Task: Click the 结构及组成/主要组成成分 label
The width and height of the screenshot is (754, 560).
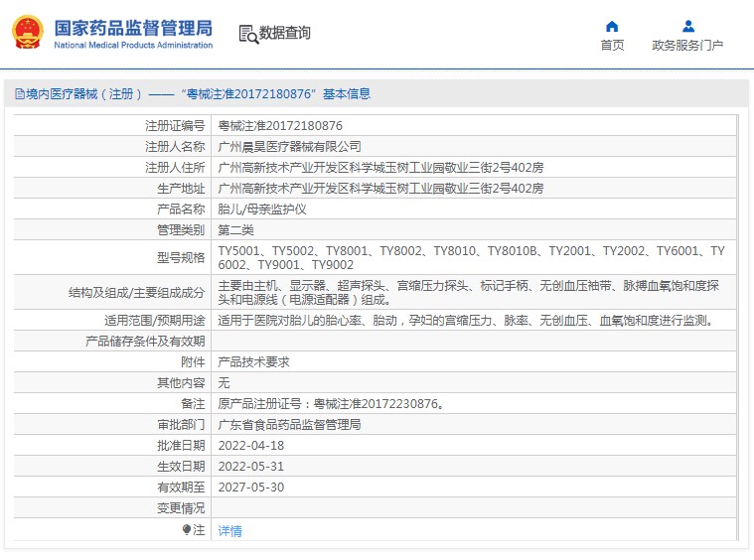Action: [136, 292]
